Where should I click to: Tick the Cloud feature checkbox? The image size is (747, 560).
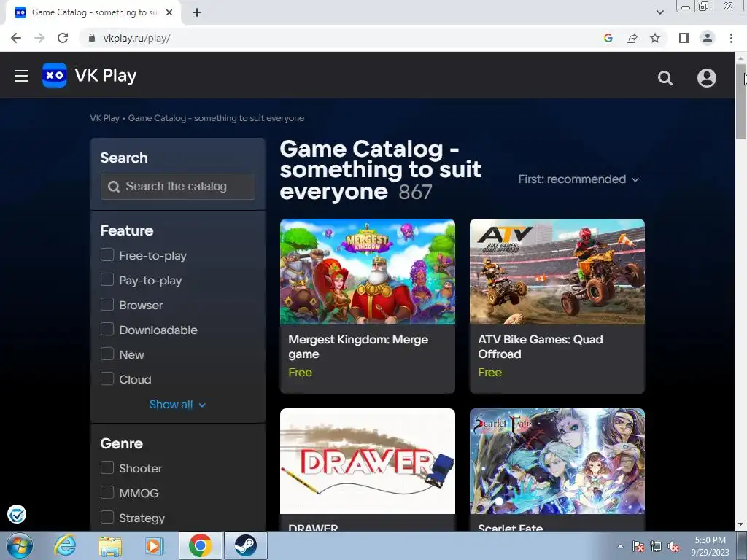tap(107, 378)
